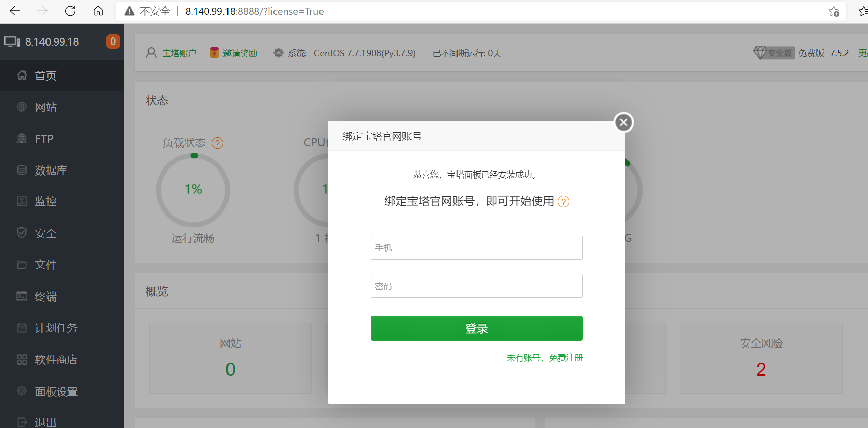Click the exit icon beside 退出
Viewport: 868px width, 428px height.
click(x=22, y=422)
